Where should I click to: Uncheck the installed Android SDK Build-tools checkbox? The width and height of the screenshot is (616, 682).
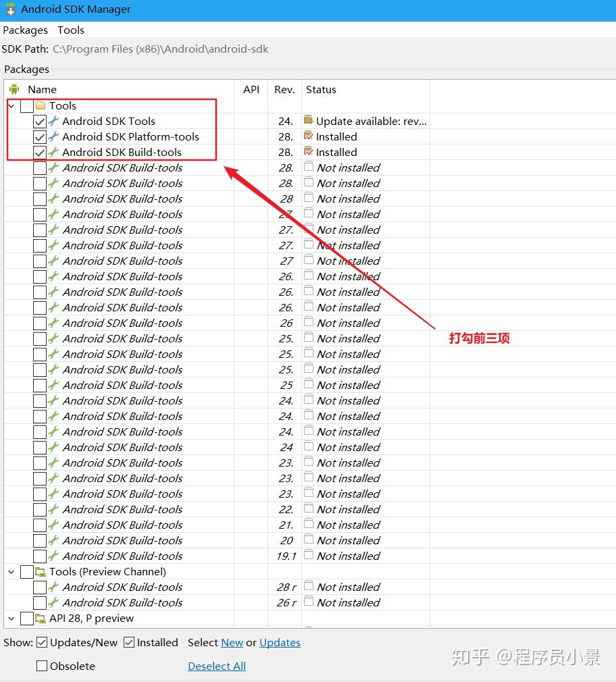[x=40, y=153]
